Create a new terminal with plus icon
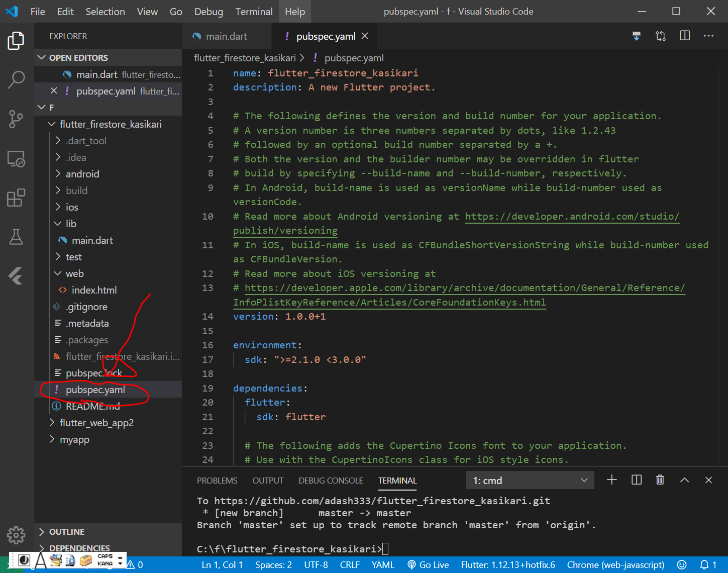This screenshot has width=728, height=573. (x=612, y=480)
